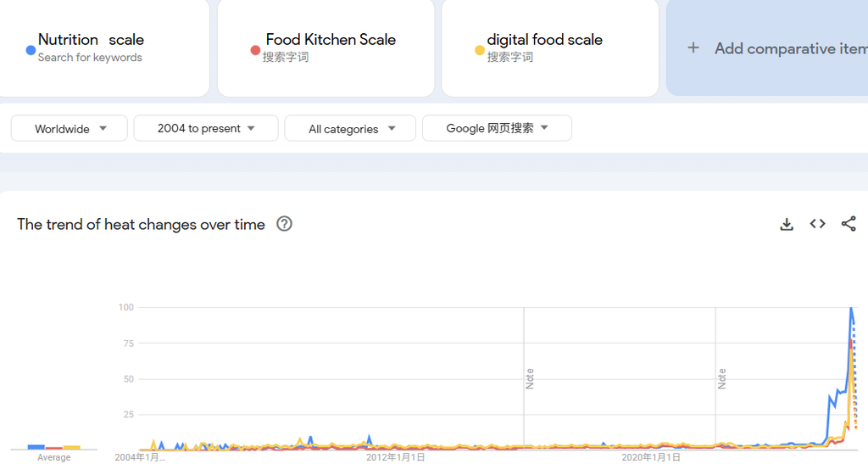
Task: Click Add comparative item button
Action: (x=767, y=48)
